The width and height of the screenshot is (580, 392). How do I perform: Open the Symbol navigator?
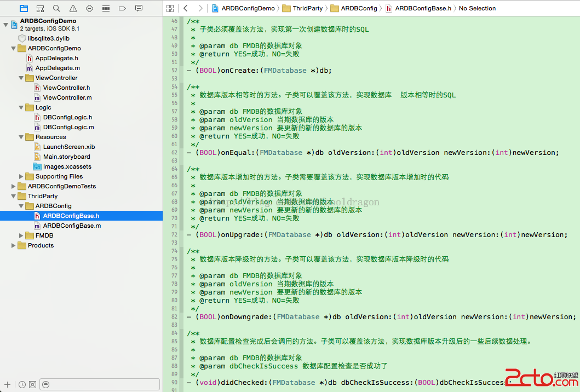tap(40, 8)
